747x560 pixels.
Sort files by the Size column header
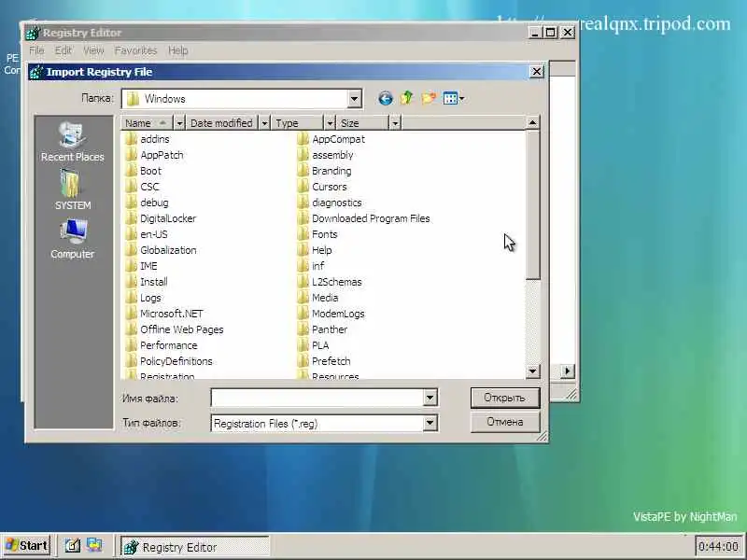(x=363, y=123)
